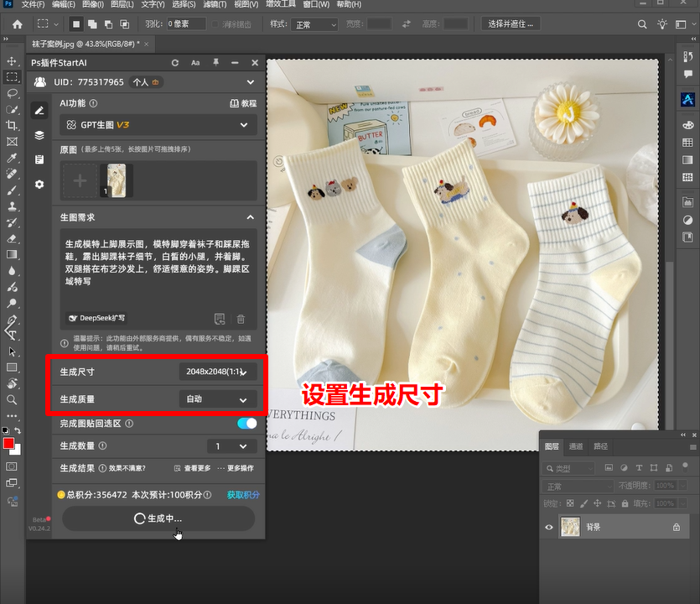Open the 样式 style dropdown
The image size is (700, 604).
(x=314, y=24)
